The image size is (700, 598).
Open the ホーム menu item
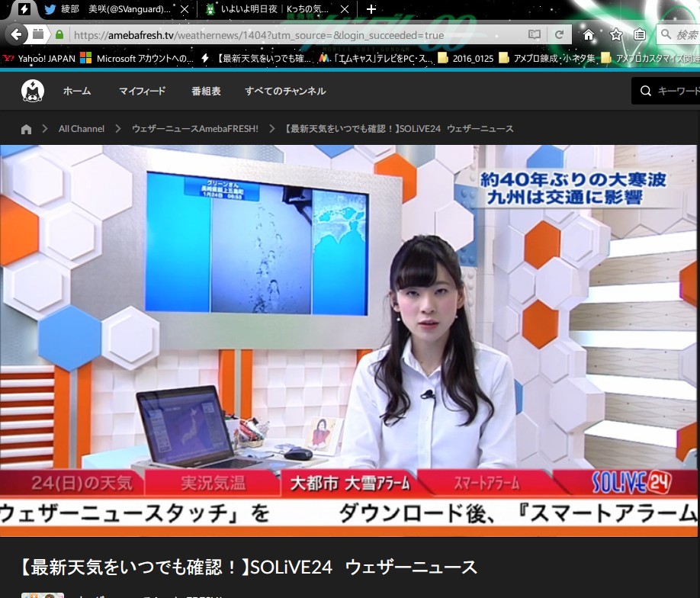[77, 91]
